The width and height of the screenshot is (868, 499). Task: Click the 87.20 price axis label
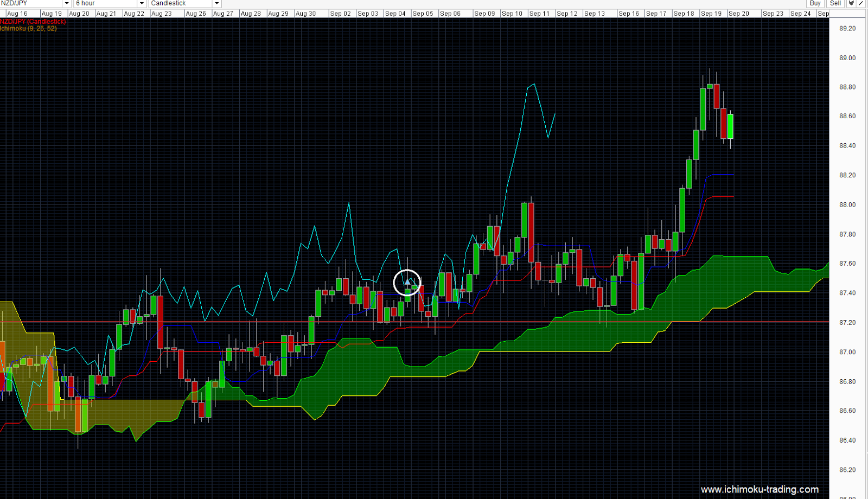tap(847, 322)
